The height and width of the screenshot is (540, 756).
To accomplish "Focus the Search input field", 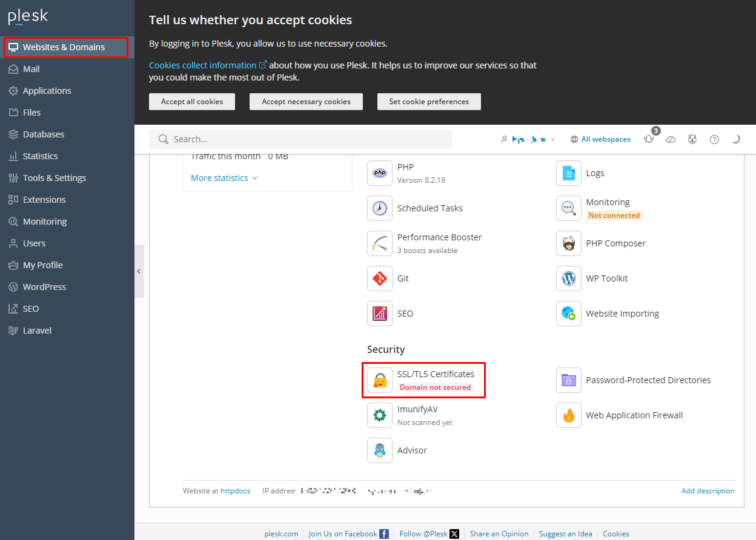I will (x=300, y=139).
